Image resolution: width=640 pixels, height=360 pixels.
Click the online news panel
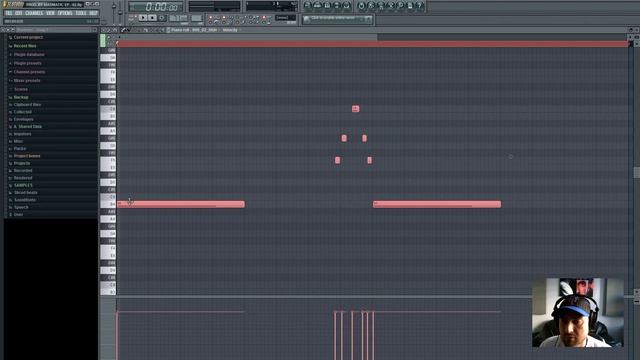[338, 19]
